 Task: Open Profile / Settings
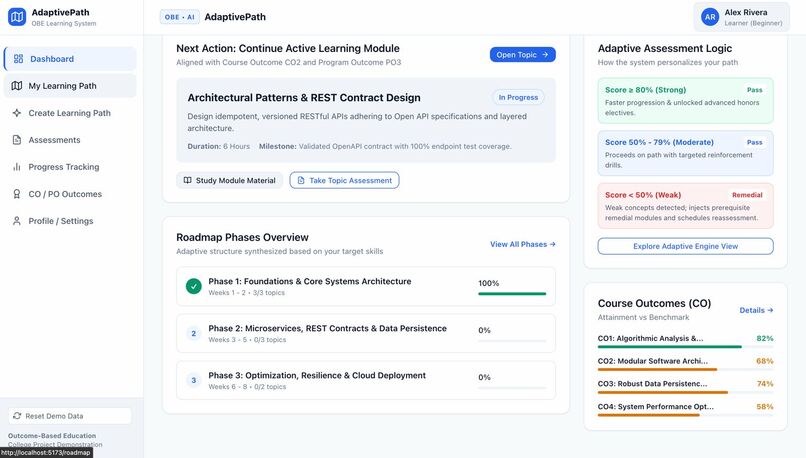pos(70,221)
